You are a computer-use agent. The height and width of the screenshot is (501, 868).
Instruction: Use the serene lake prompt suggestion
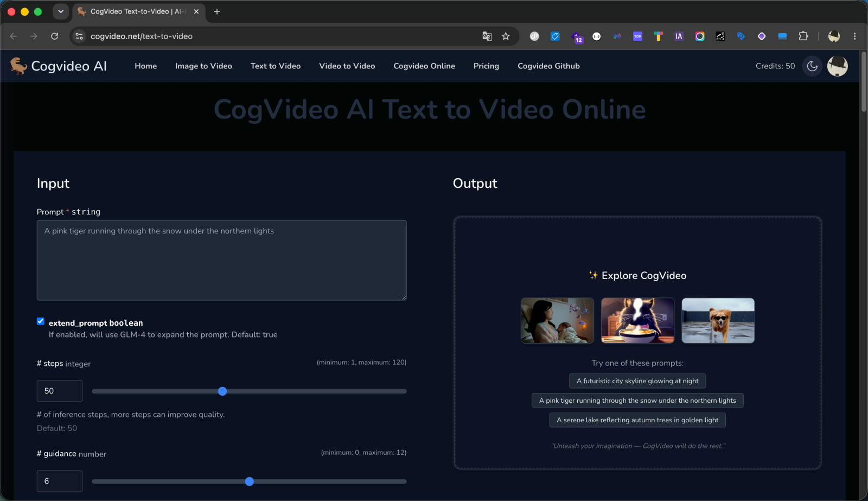[x=637, y=420]
